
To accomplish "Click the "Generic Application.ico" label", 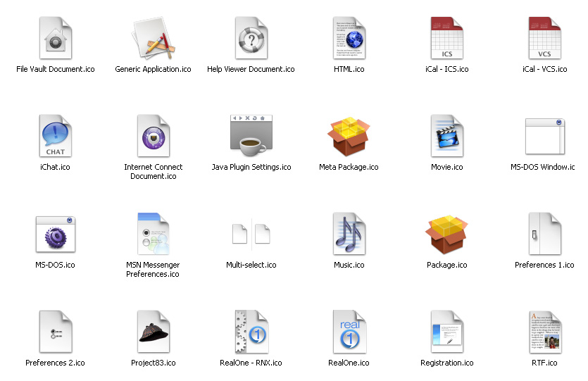I will click(x=153, y=69).
